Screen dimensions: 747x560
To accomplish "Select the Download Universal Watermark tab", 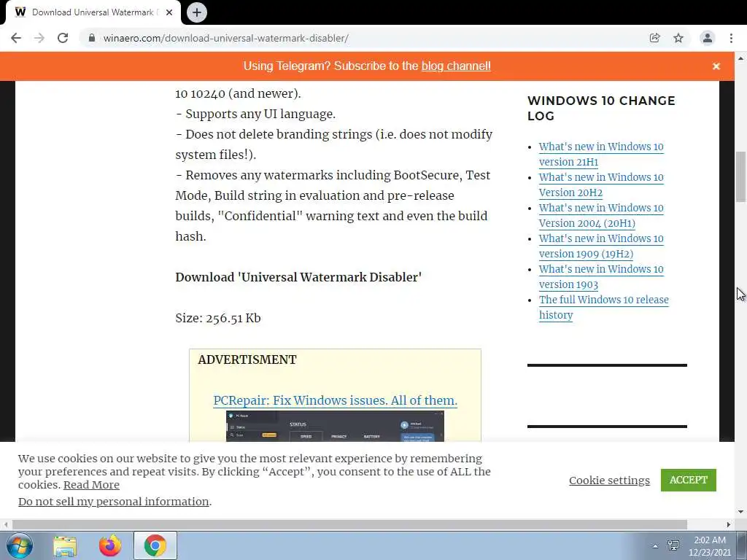I will click(93, 12).
